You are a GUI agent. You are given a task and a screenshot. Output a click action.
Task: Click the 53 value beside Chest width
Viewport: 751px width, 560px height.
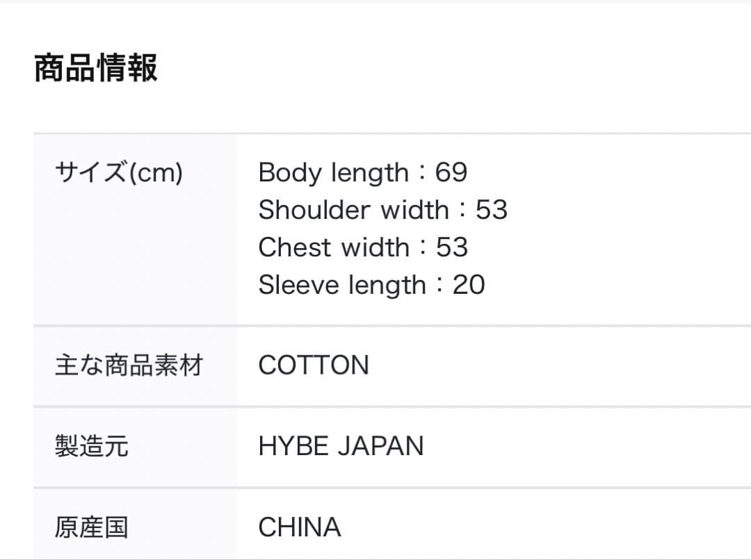452,247
